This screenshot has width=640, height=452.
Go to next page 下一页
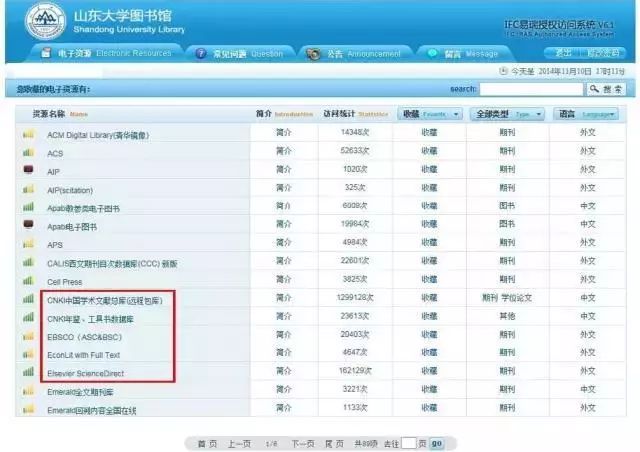coord(303,444)
